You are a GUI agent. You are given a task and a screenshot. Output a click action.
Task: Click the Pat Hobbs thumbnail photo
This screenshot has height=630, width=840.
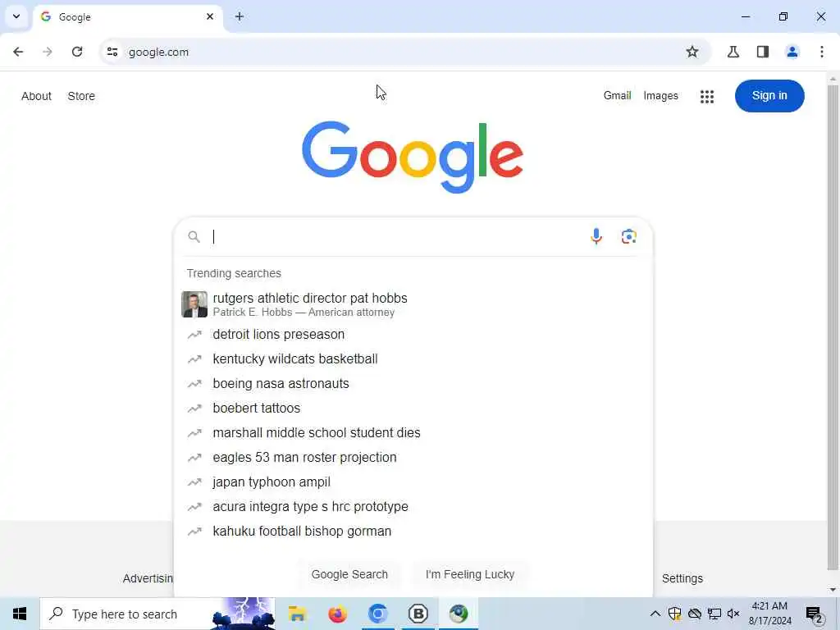pyautogui.click(x=194, y=304)
